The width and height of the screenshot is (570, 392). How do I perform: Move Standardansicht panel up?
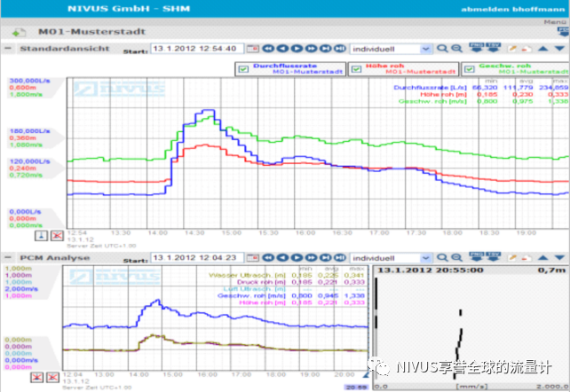pos(542,48)
